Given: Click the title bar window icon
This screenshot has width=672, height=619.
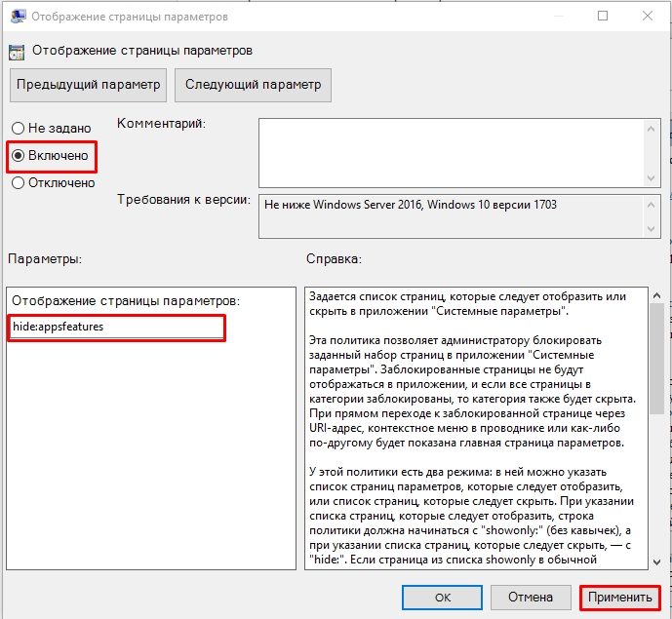Looking at the screenshot, I should pos(18,17).
